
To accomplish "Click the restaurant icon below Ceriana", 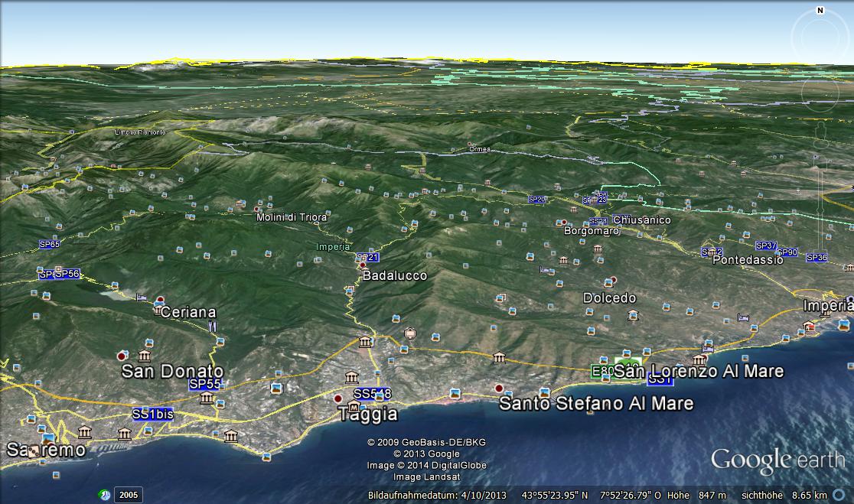I will [x=213, y=327].
